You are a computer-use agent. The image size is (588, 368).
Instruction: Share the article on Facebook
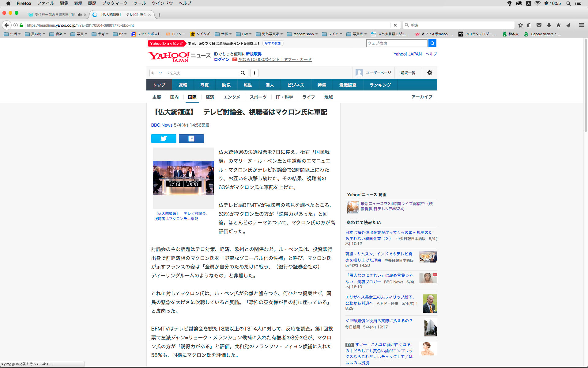pyautogui.click(x=191, y=139)
